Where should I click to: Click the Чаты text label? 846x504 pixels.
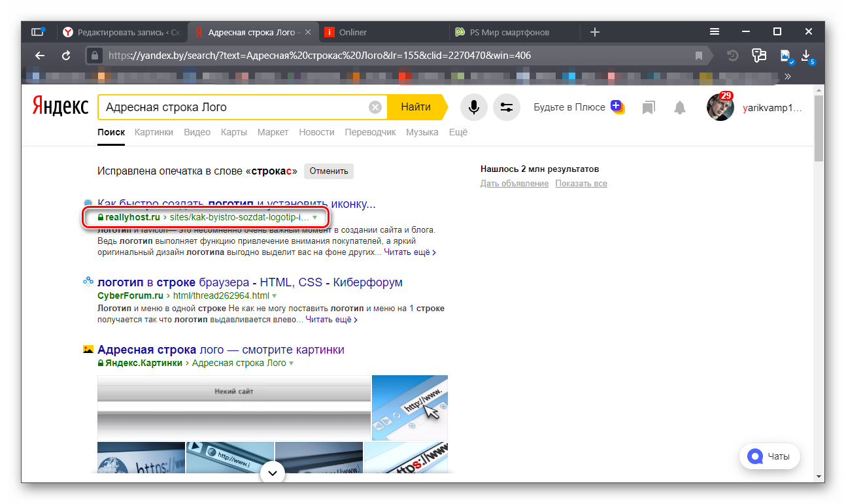point(779,456)
